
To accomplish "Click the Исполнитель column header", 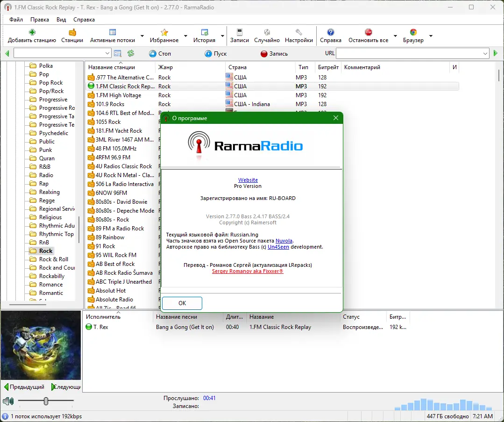I will [x=118, y=317].
